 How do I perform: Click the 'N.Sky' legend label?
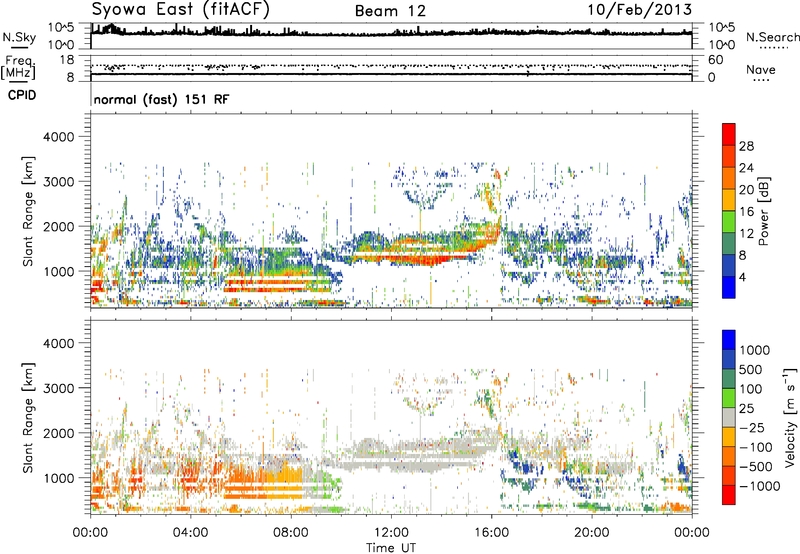(19, 37)
